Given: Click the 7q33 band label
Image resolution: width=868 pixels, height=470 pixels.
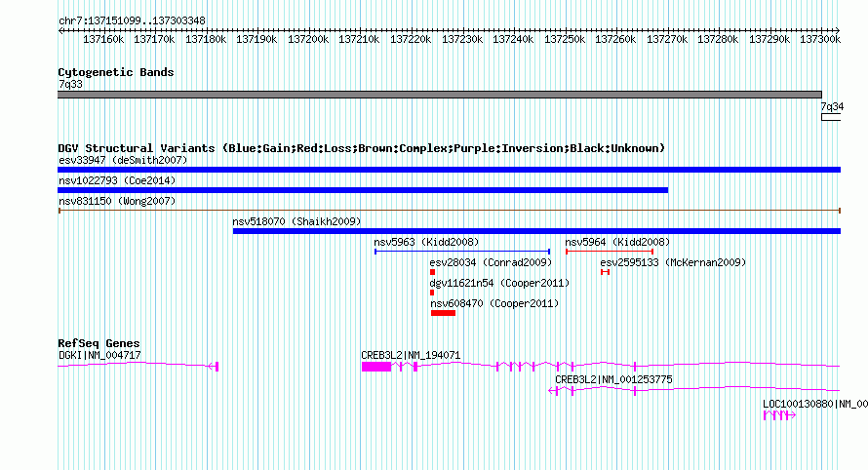Looking at the screenshot, I should point(70,84).
